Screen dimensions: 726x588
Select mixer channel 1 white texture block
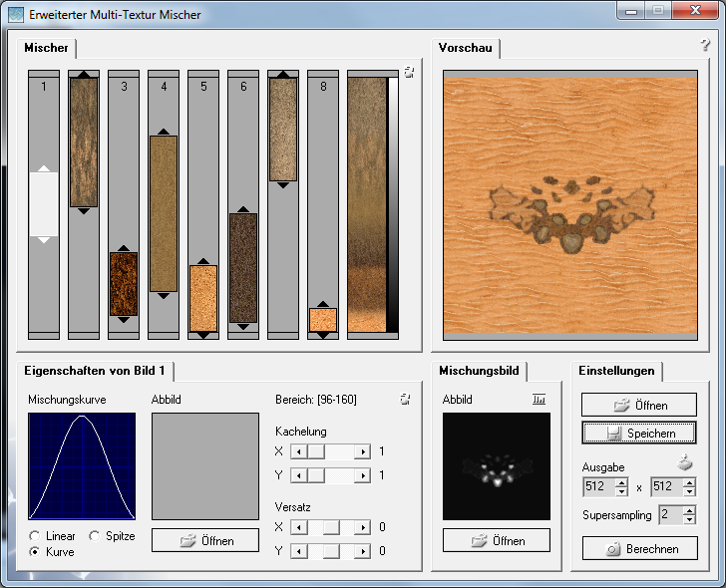(x=44, y=204)
